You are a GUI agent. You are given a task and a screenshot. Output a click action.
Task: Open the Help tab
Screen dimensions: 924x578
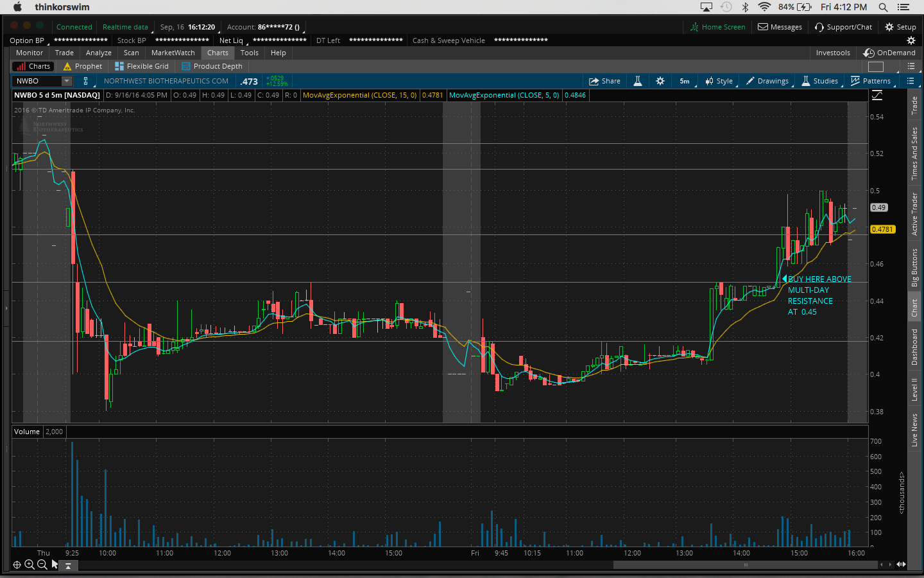278,53
